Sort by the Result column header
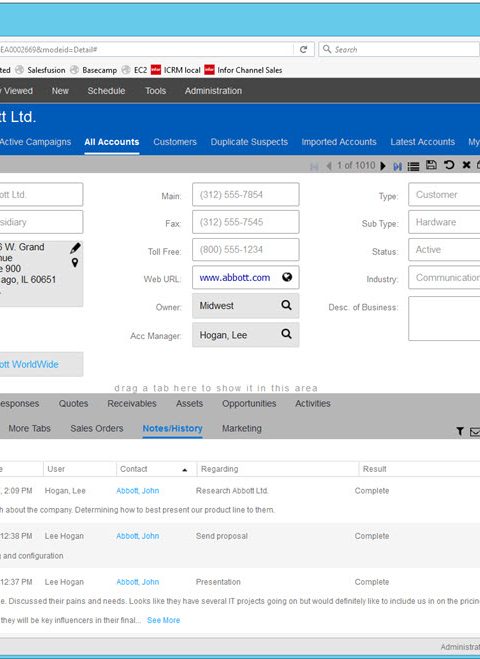Image resolution: width=480 pixels, height=659 pixels. (x=419, y=469)
